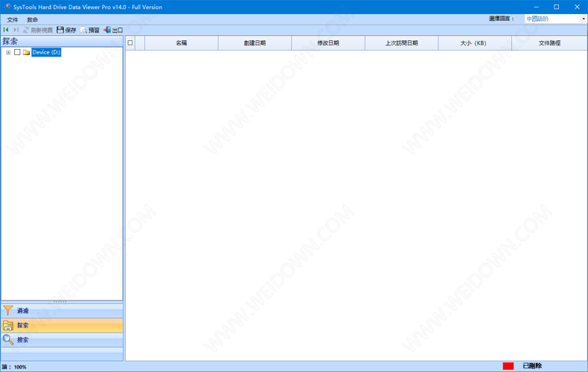Screen dimensions: 588x372
Task: Click the 刷新視圖 refresh view button
Action: (37, 30)
